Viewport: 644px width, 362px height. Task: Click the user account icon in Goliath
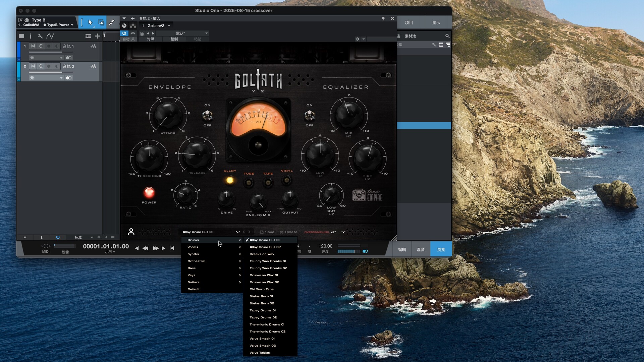point(131,232)
